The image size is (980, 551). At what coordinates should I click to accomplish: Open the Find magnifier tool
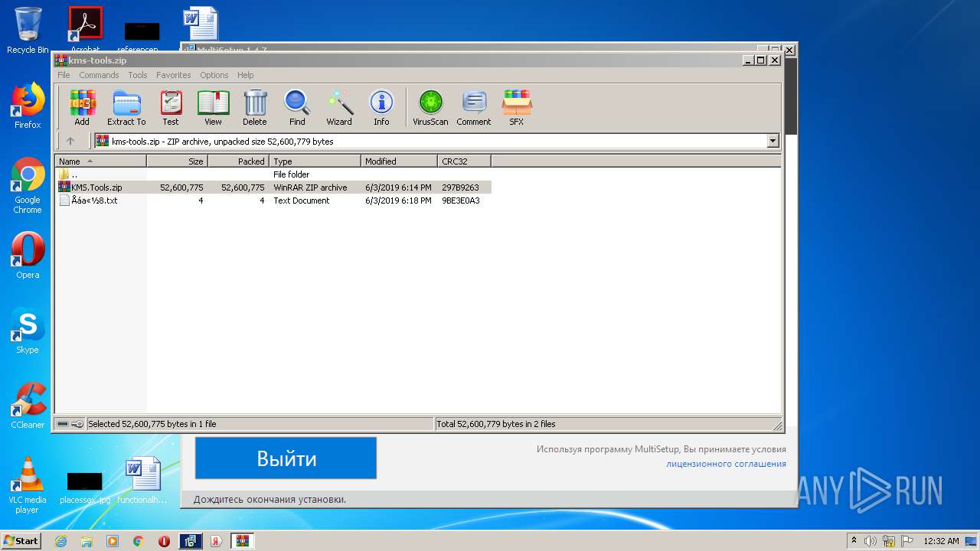point(297,107)
